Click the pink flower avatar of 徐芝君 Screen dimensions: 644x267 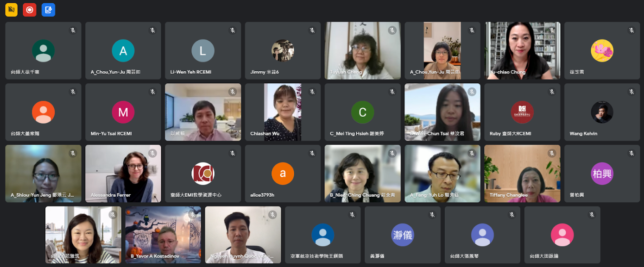tap(602, 51)
